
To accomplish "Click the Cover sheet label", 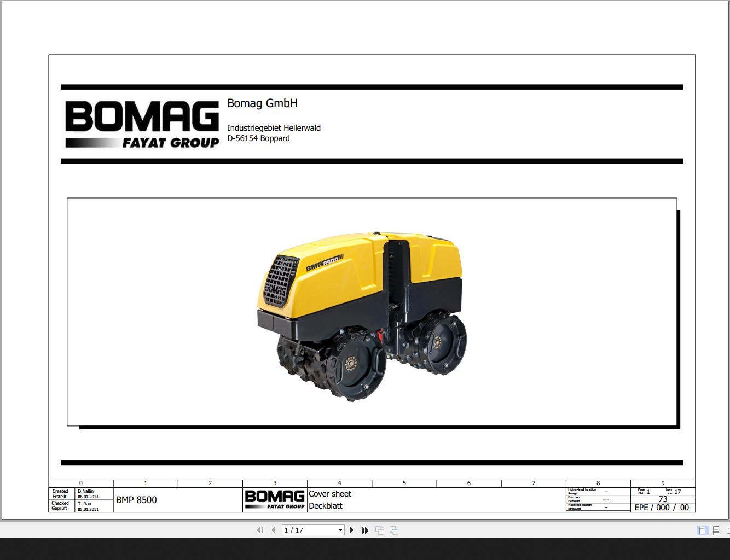I will (x=330, y=494).
